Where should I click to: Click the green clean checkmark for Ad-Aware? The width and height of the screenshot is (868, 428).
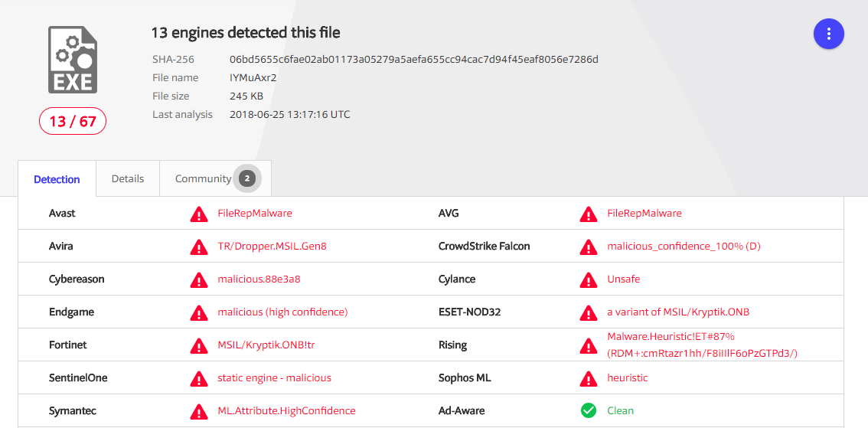pyautogui.click(x=589, y=411)
